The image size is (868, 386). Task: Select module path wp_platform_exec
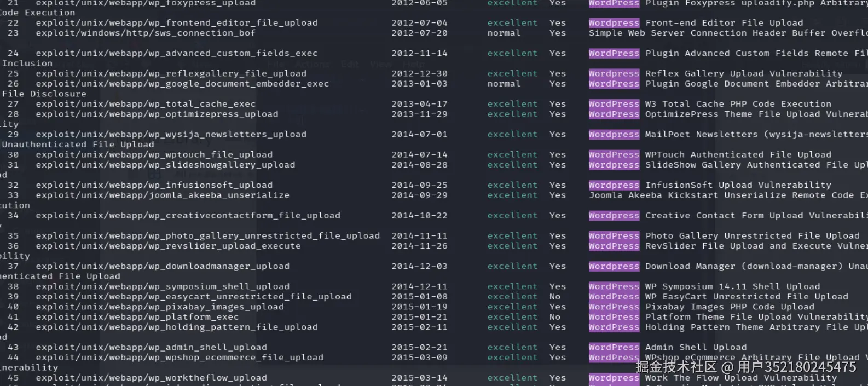[137, 316]
